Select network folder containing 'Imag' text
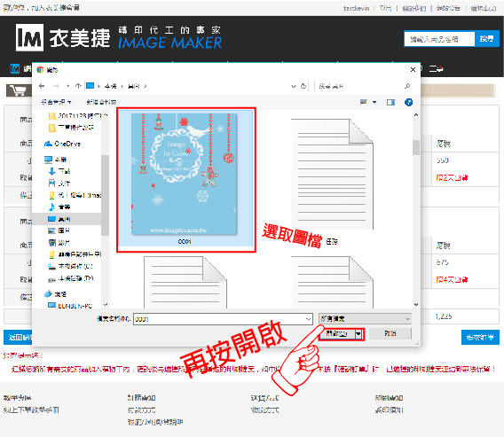The image size is (504, 437). (75, 195)
